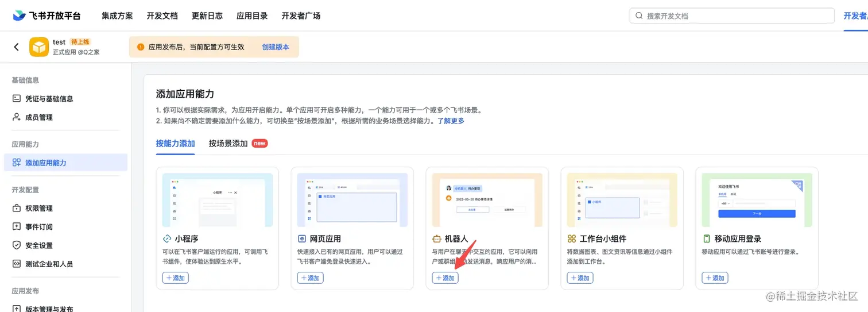The image size is (868, 312).
Task: Click the 权限管理 lock icon
Action: click(17, 208)
